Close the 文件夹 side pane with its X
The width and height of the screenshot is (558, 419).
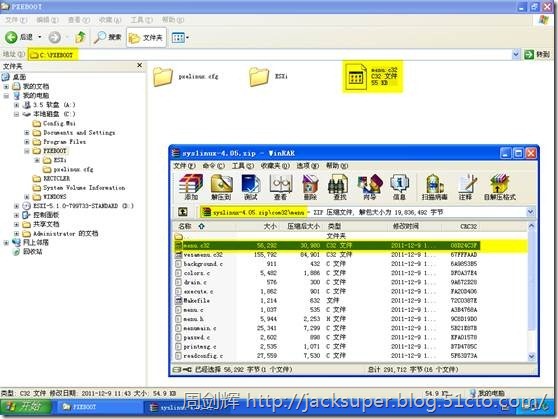coord(140,65)
